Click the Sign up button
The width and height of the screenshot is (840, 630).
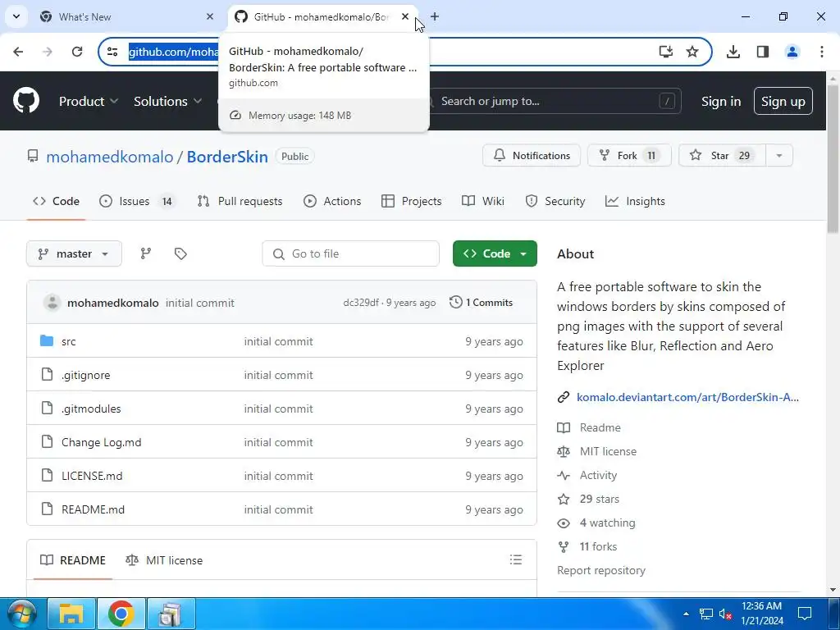click(x=783, y=101)
